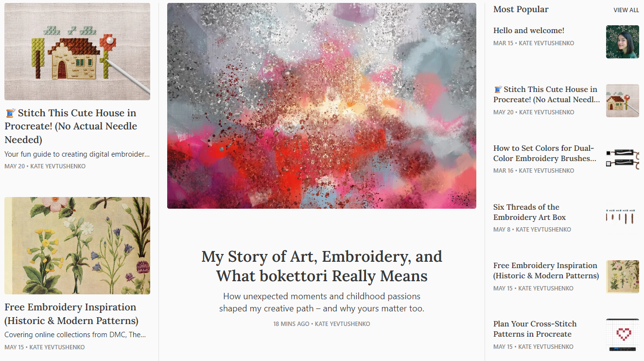The image size is (644, 361).
Task: Open 'Free Embroidery Inspiration' title in left column
Action: tap(71, 314)
